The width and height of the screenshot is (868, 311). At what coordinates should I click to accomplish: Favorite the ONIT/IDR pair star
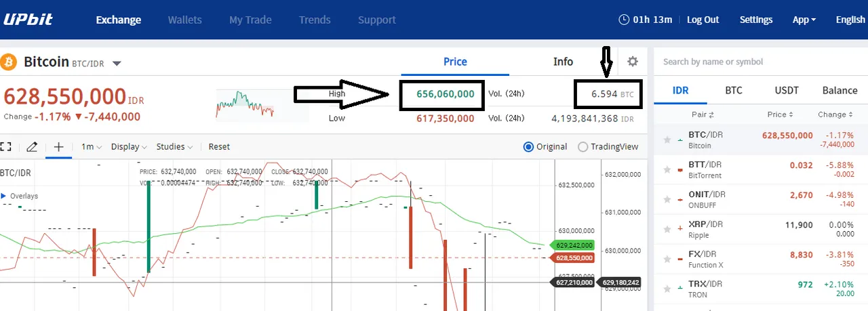[x=667, y=200]
